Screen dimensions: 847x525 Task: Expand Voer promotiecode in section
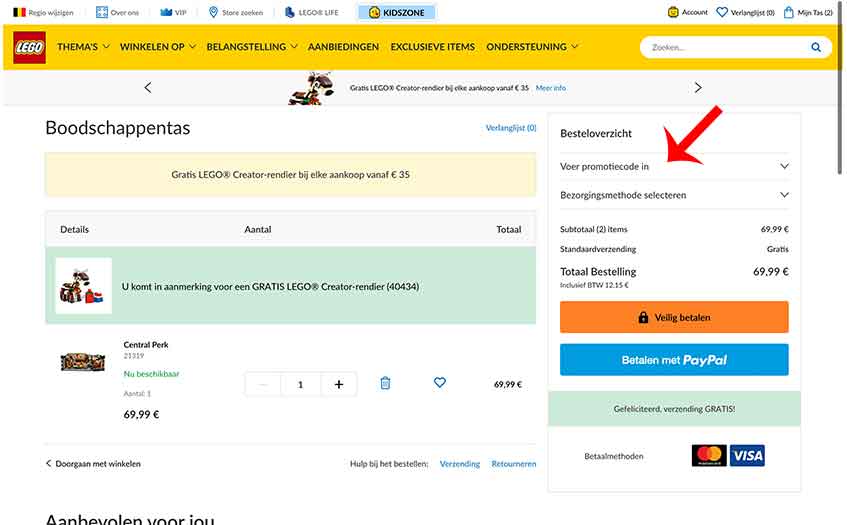point(674,166)
